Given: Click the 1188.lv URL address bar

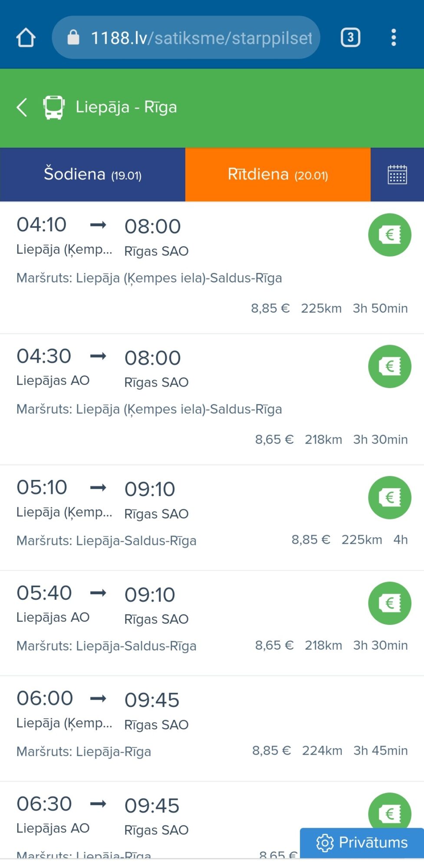Looking at the screenshot, I should pyautogui.click(x=186, y=37).
